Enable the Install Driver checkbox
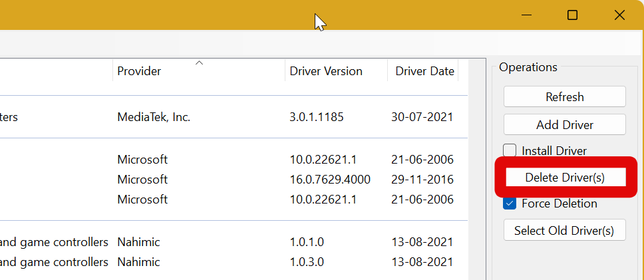 tap(510, 150)
